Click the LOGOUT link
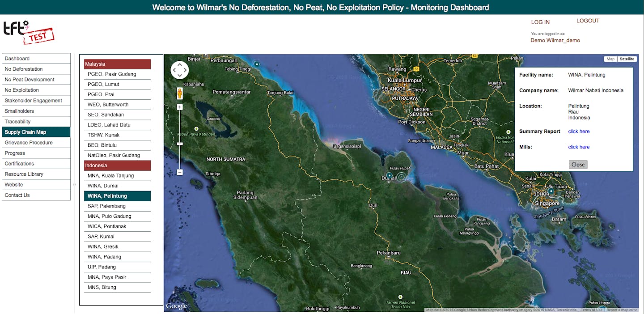The image size is (644, 314). pyautogui.click(x=588, y=21)
